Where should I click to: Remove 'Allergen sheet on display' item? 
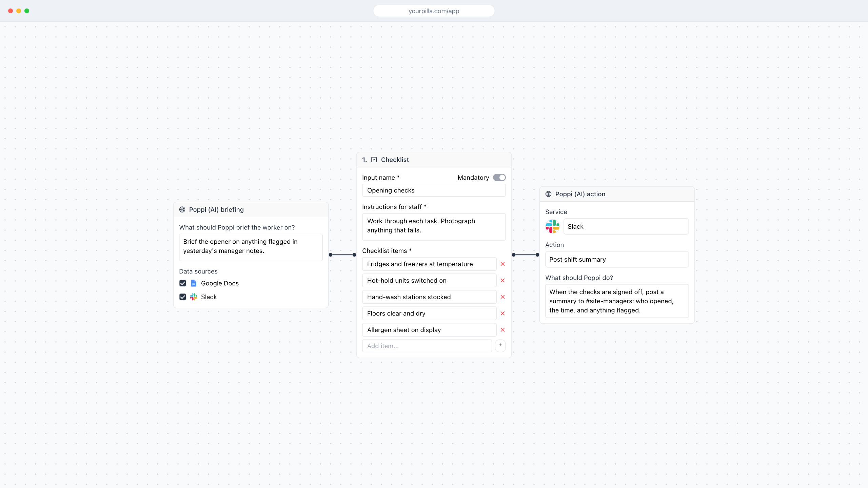(x=502, y=330)
